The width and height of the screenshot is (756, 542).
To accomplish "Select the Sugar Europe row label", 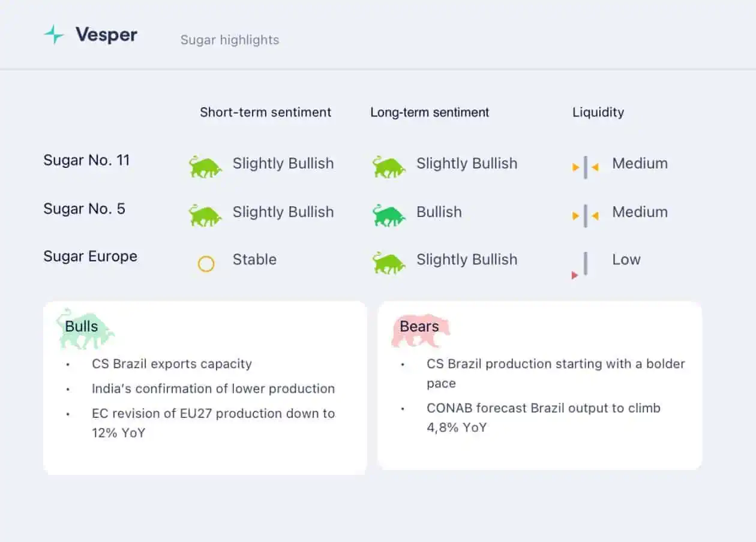I will pos(91,257).
